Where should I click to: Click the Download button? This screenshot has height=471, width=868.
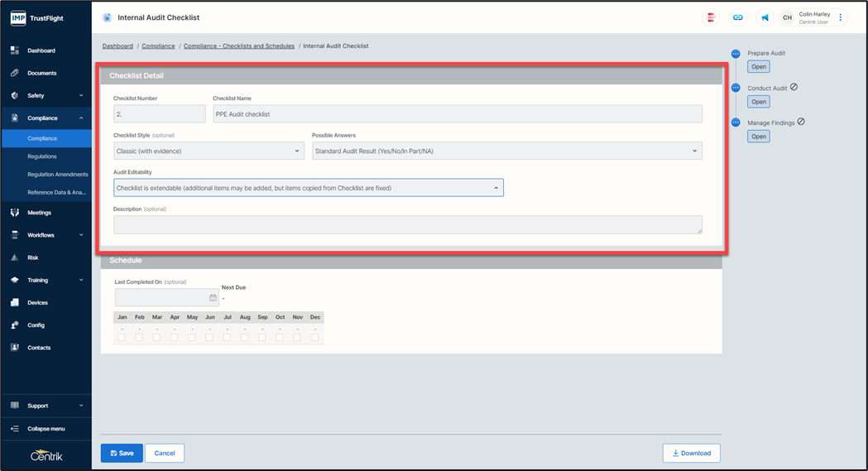691,453
